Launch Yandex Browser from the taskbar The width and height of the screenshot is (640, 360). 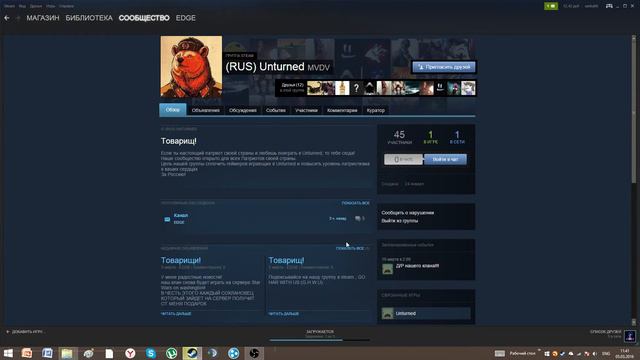[x=130, y=353]
